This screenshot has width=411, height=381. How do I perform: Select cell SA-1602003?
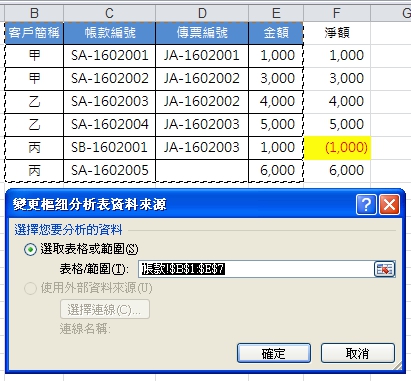pos(109,102)
